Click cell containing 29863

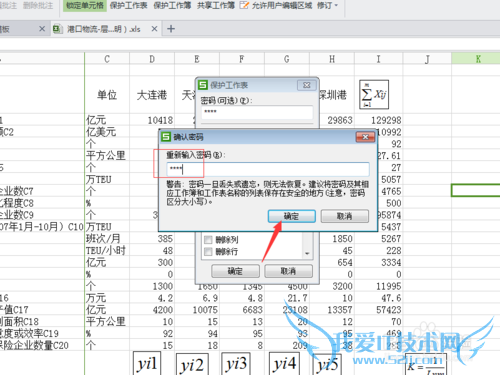coord(336,120)
